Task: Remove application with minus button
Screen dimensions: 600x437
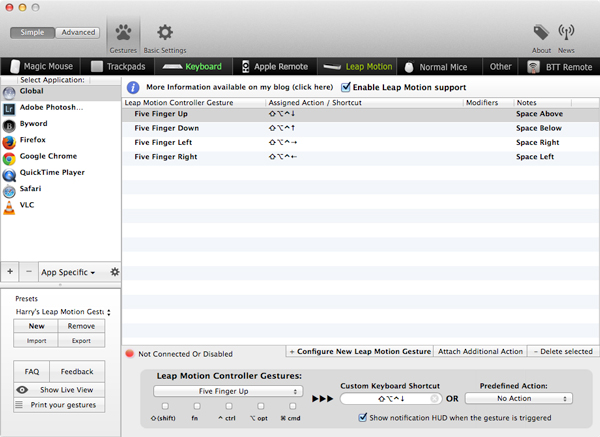Action: click(29, 272)
